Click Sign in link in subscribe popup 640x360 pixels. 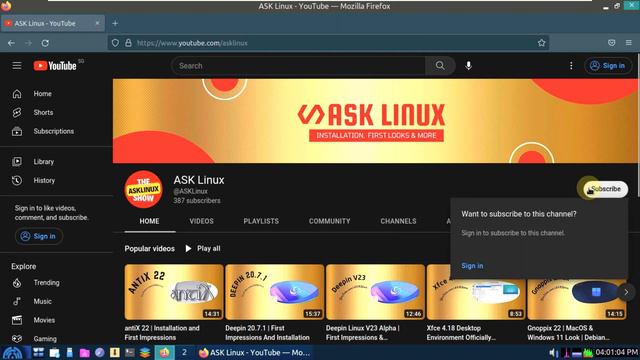(472, 266)
